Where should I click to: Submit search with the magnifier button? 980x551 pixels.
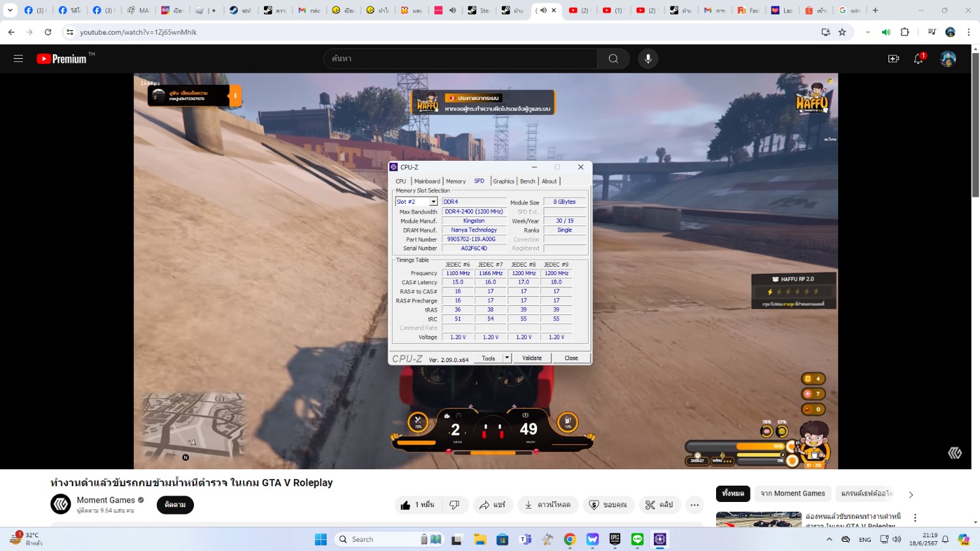[613, 59]
